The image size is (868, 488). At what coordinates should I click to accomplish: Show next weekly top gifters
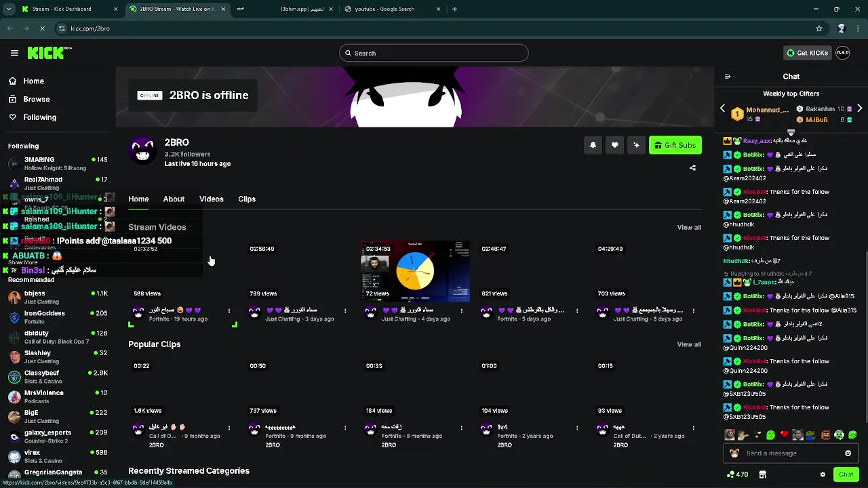point(859,108)
